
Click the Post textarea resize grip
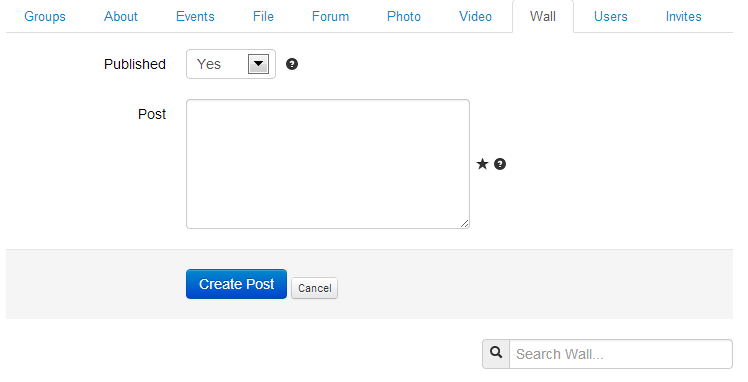464,223
